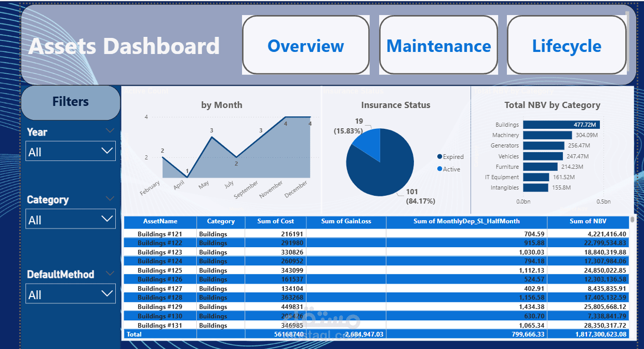Select the Buildings #121 row name
The image size is (644, 349).
pyautogui.click(x=160, y=234)
